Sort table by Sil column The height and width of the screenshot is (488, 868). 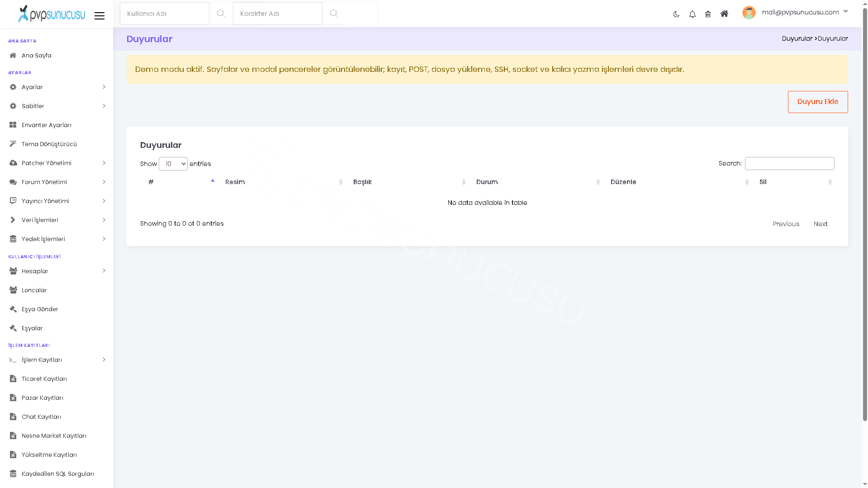pos(794,182)
